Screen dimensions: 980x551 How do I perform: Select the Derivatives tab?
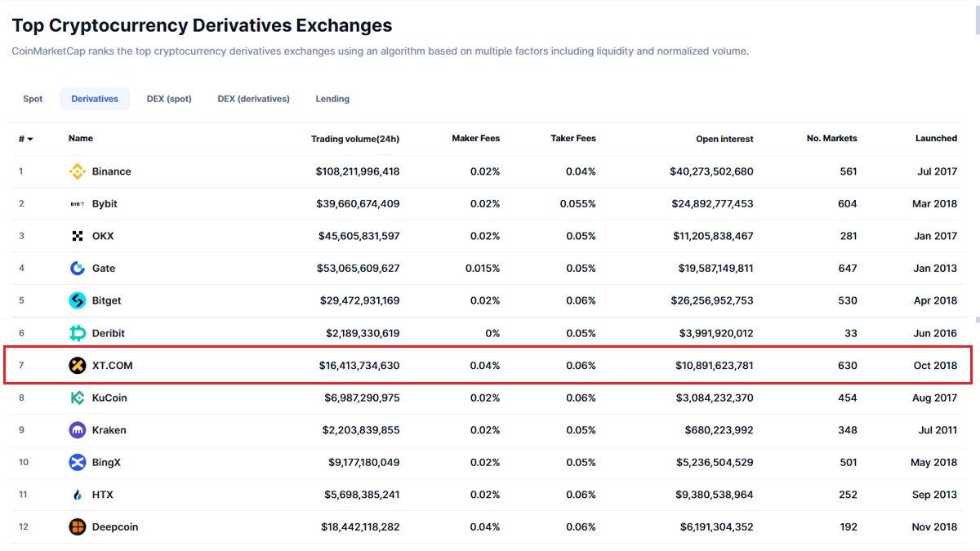[x=95, y=99]
